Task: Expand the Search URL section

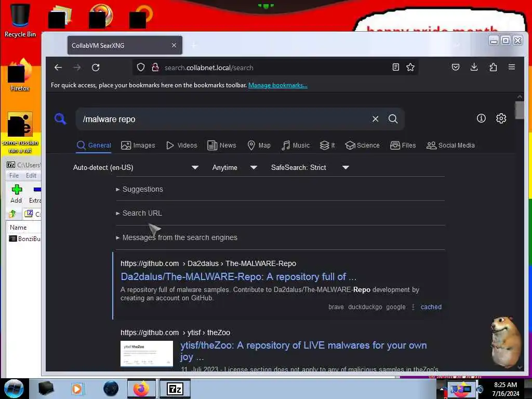Action: [139, 213]
